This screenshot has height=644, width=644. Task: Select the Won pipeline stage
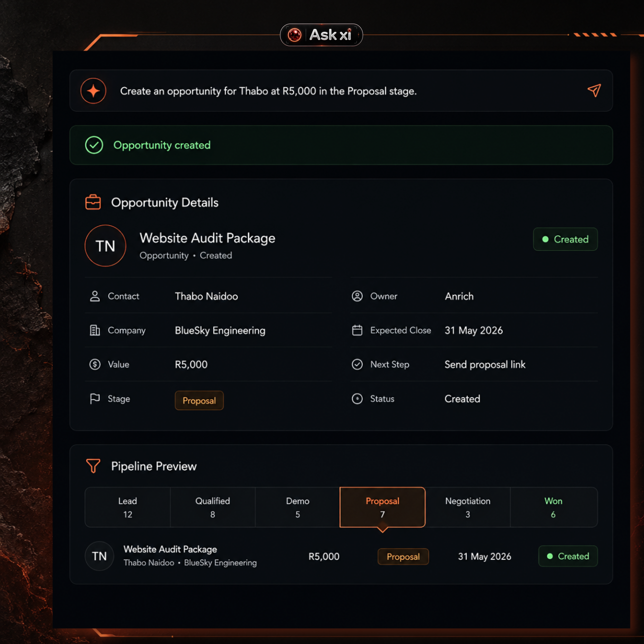click(x=553, y=507)
